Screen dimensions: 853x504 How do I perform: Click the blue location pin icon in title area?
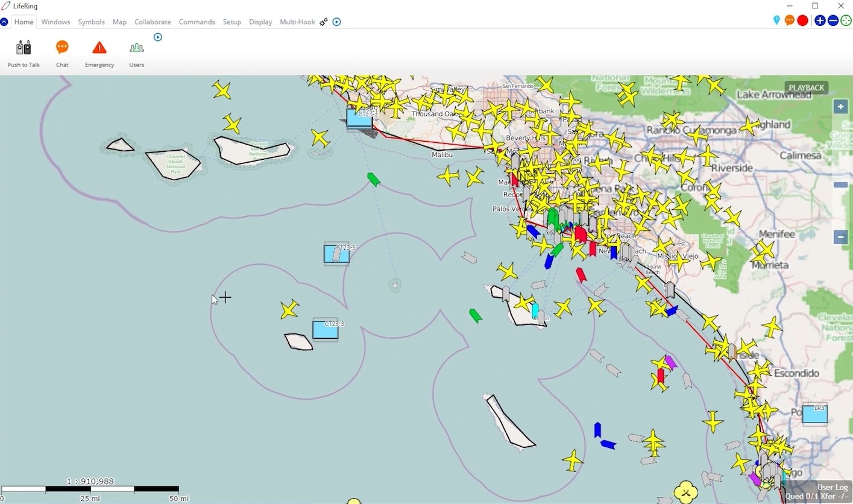tap(776, 20)
